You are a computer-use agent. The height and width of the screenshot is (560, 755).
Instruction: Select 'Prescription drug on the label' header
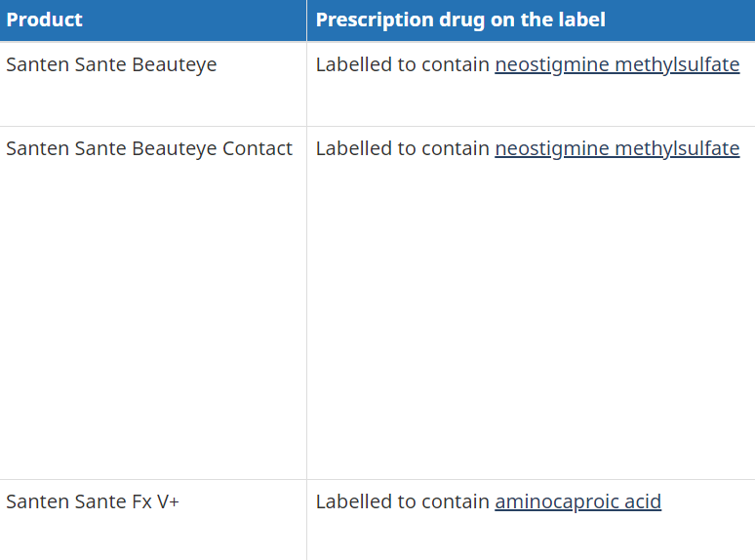pyautogui.click(x=531, y=20)
